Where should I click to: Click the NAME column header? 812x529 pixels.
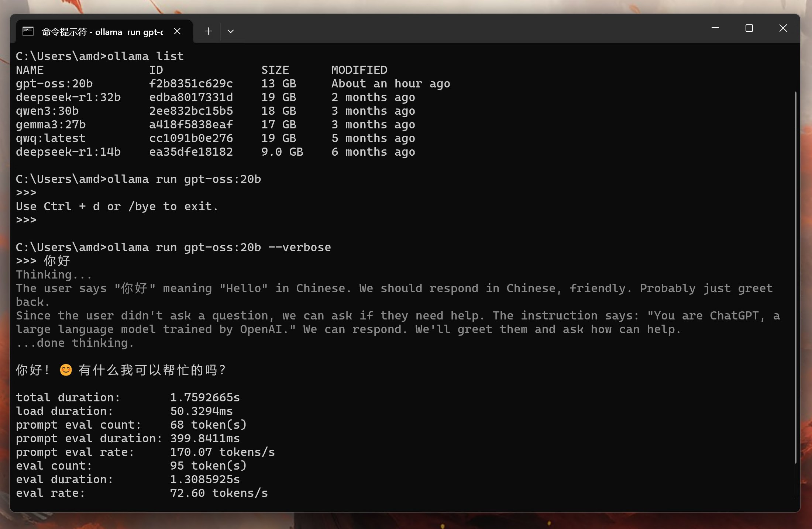click(x=30, y=70)
